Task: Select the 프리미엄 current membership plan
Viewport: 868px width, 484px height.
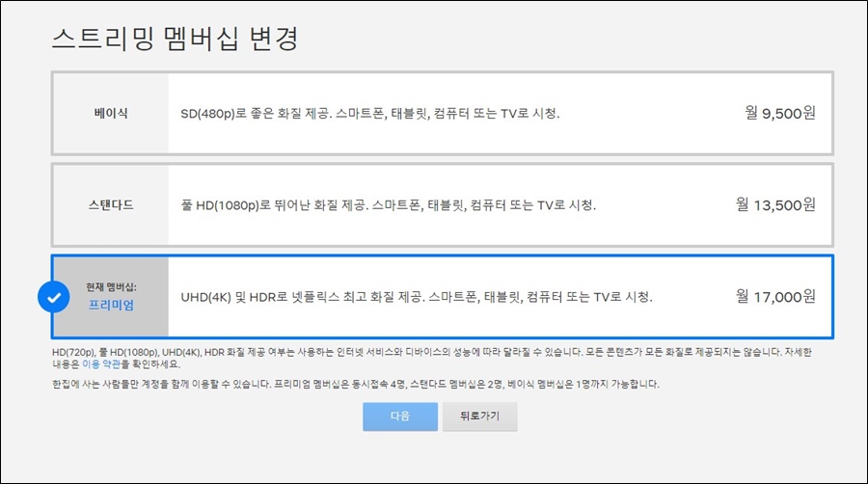Action: 443,297
